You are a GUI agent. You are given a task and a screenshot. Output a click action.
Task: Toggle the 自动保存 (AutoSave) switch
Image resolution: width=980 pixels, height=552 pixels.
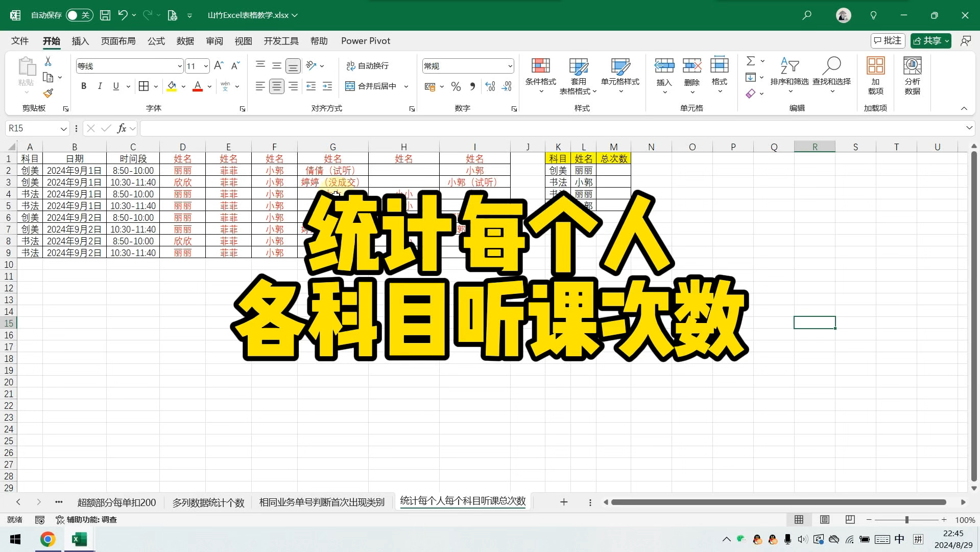[x=79, y=15]
